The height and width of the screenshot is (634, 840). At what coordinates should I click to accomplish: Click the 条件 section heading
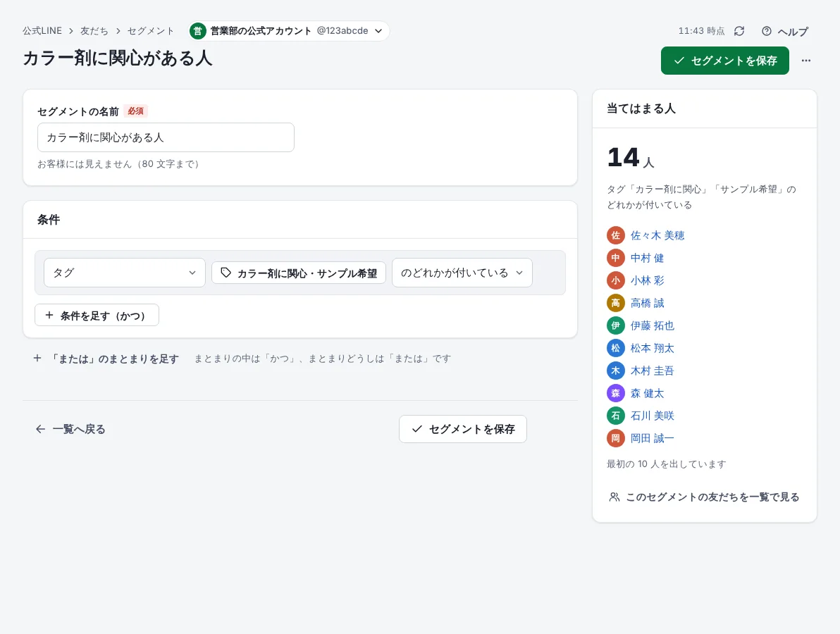pyautogui.click(x=49, y=220)
